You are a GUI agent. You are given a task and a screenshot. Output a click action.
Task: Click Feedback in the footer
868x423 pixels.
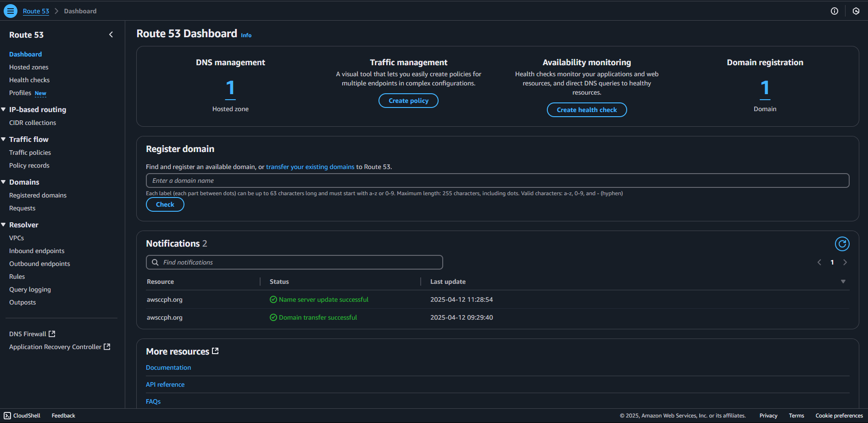coord(63,416)
